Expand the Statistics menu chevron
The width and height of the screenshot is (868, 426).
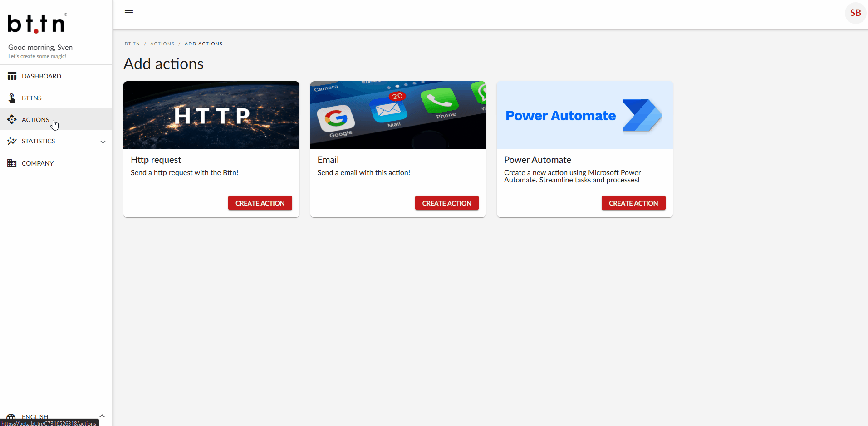pos(103,142)
